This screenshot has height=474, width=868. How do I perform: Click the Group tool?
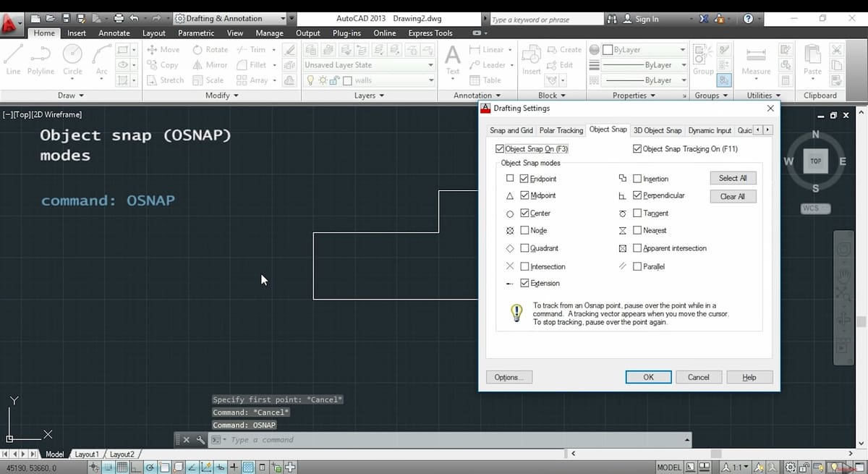pyautogui.click(x=703, y=59)
